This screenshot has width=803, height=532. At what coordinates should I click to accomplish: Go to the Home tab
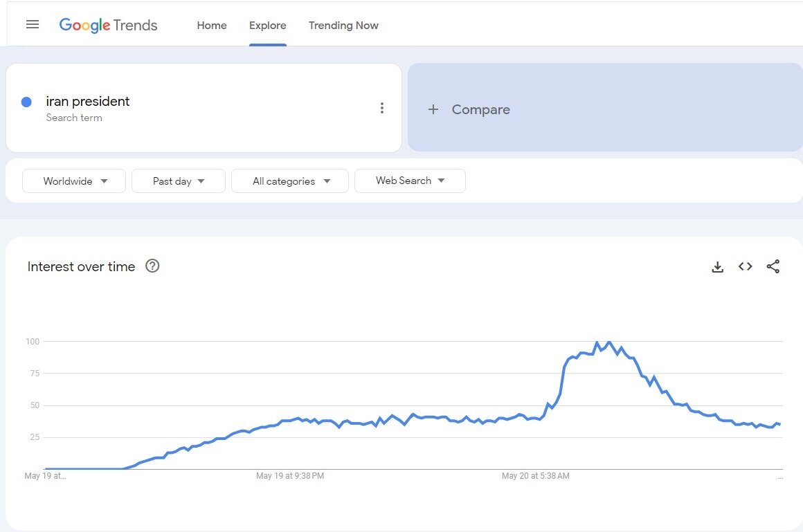[x=212, y=26]
